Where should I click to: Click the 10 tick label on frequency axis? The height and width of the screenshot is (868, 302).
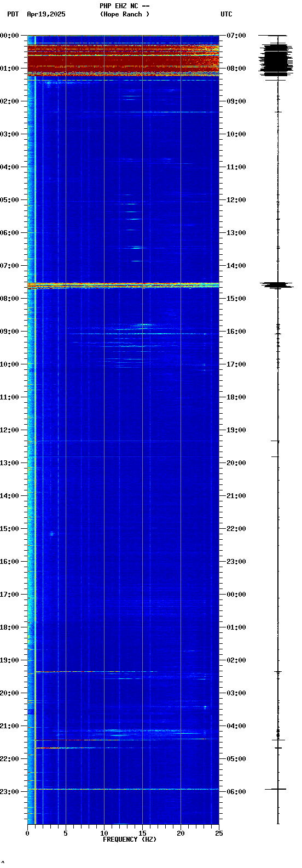104,833
